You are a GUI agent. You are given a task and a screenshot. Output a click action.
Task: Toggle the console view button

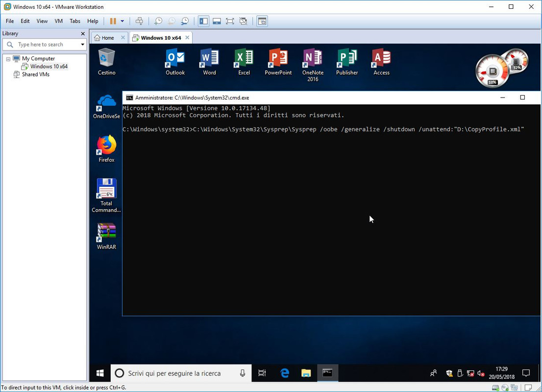point(262,21)
